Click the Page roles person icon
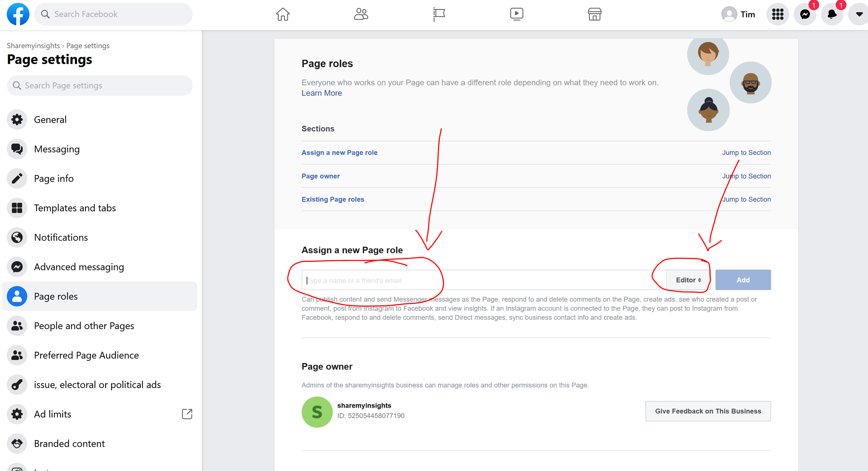868x471 pixels. click(17, 296)
